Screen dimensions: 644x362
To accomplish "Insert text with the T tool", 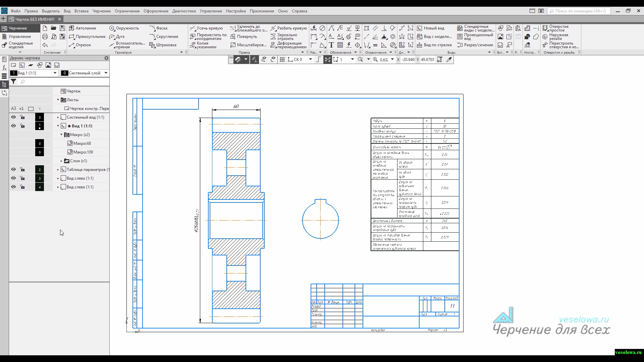I will pyautogui.click(x=331, y=45).
